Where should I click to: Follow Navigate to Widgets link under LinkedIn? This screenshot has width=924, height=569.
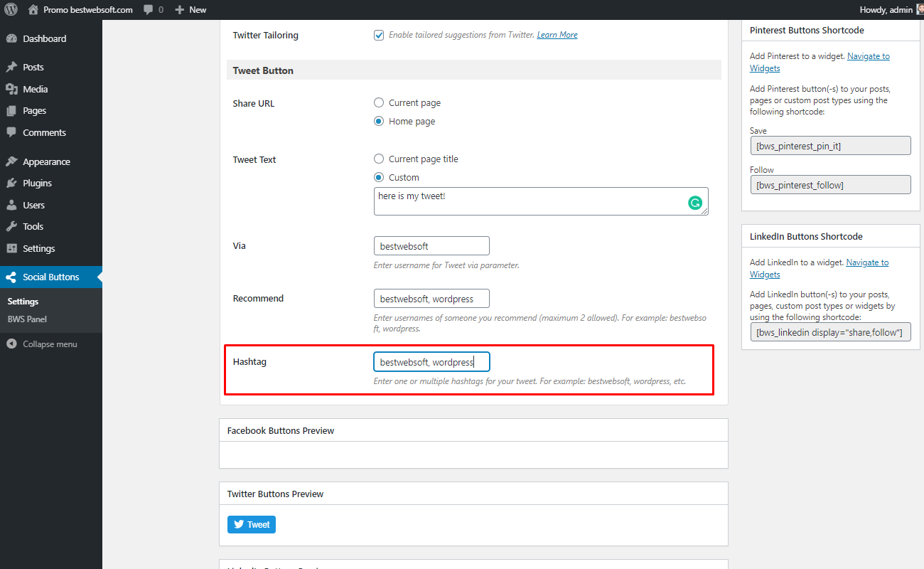point(819,268)
